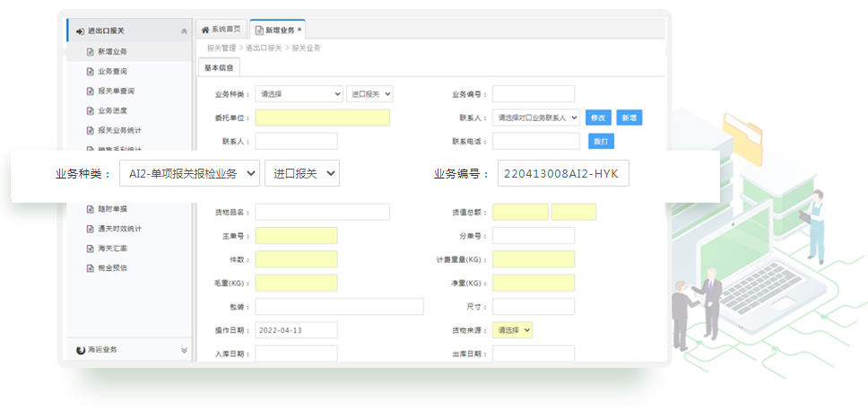Close the 新增业务 tab
This screenshot has height=418, width=868.
tap(299, 30)
